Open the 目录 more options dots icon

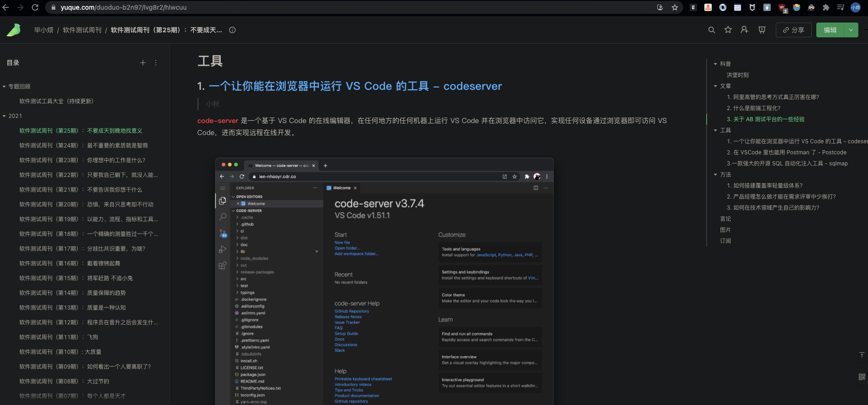click(x=156, y=63)
